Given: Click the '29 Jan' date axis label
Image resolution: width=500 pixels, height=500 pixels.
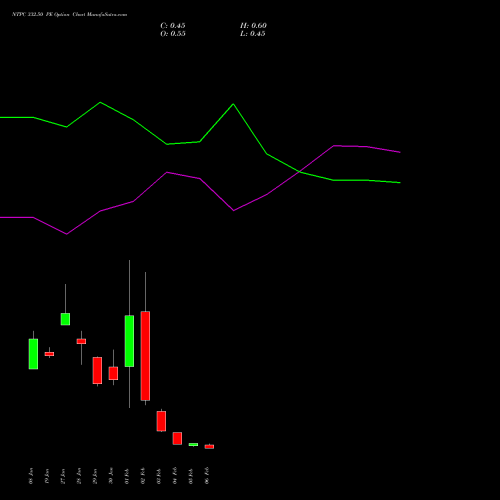Looking at the screenshot, I should coord(95,476).
